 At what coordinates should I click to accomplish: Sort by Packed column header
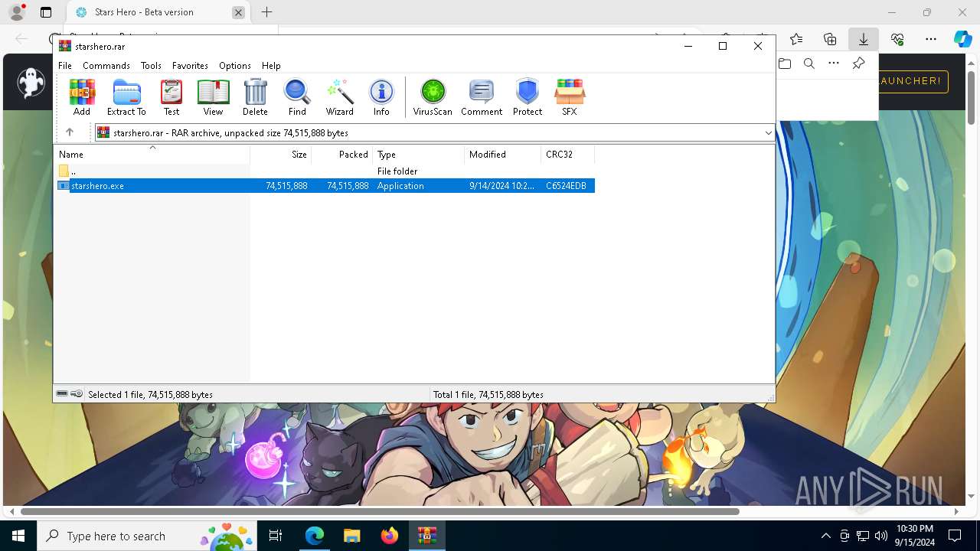pos(342,154)
